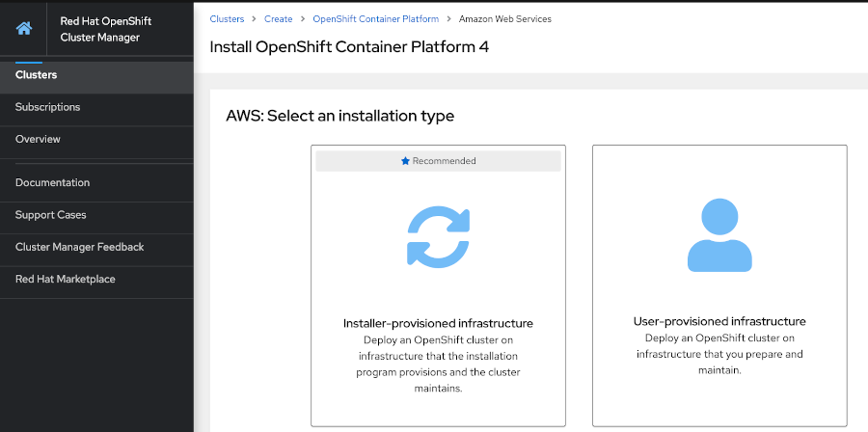Image resolution: width=868 pixels, height=432 pixels.
Task: Click OpenShift Container Platform breadcrumb
Action: click(x=376, y=19)
